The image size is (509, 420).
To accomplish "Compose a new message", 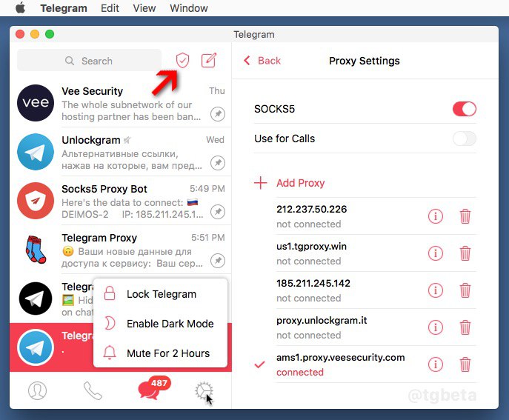I will click(209, 60).
